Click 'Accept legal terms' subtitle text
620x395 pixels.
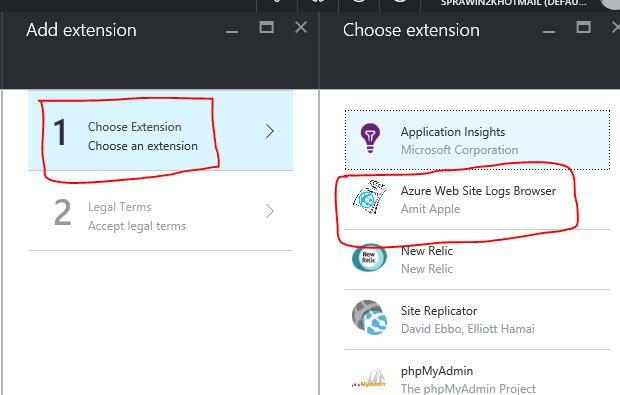[137, 226]
